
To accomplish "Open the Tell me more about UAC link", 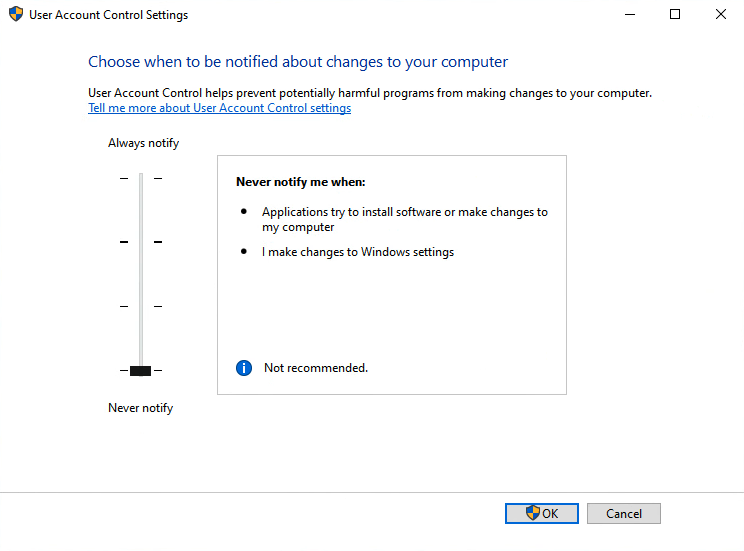I will tap(219, 108).
